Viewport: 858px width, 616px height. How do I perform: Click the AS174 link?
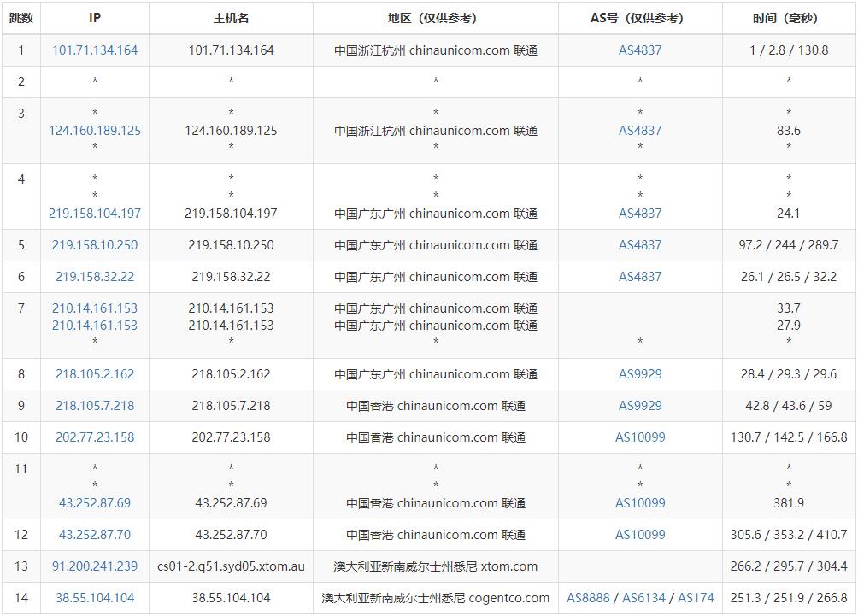coord(696,598)
